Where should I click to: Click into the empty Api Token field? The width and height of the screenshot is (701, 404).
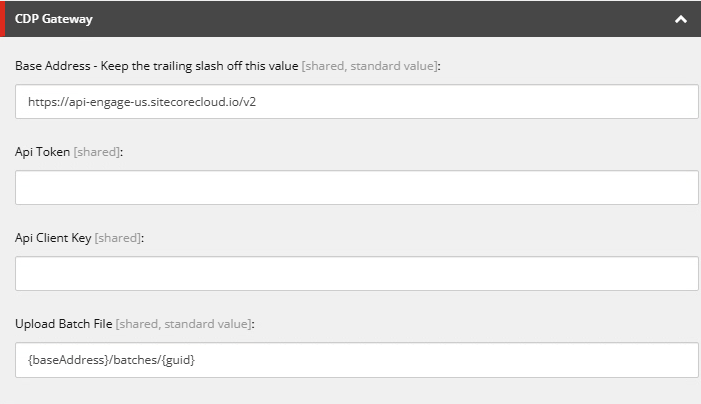pyautogui.click(x=357, y=188)
